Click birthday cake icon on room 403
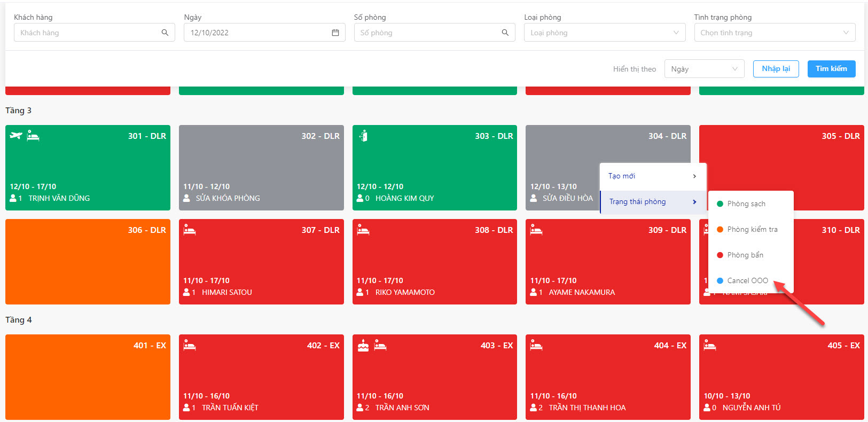This screenshot has height=422, width=868. [x=363, y=345]
